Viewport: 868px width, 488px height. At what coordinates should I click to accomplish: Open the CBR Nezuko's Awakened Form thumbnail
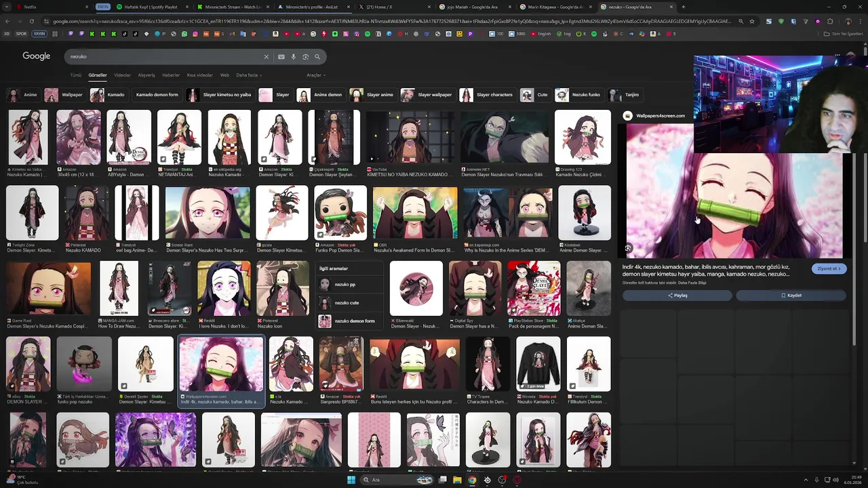click(415, 213)
